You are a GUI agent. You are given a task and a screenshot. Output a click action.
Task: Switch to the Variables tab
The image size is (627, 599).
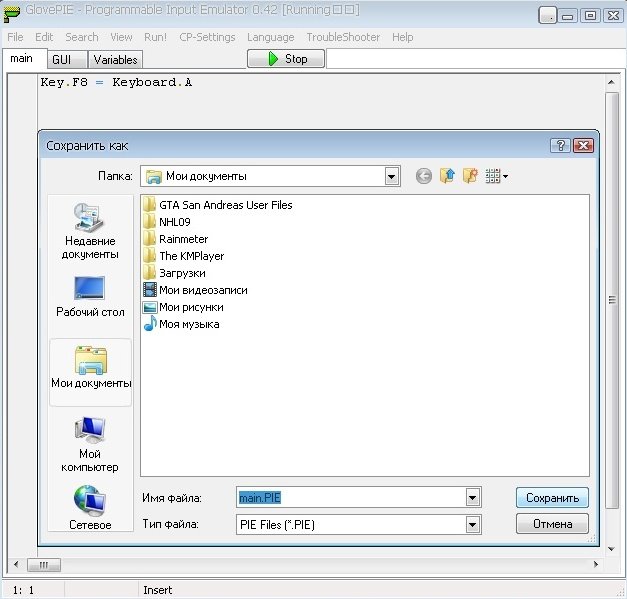116,60
